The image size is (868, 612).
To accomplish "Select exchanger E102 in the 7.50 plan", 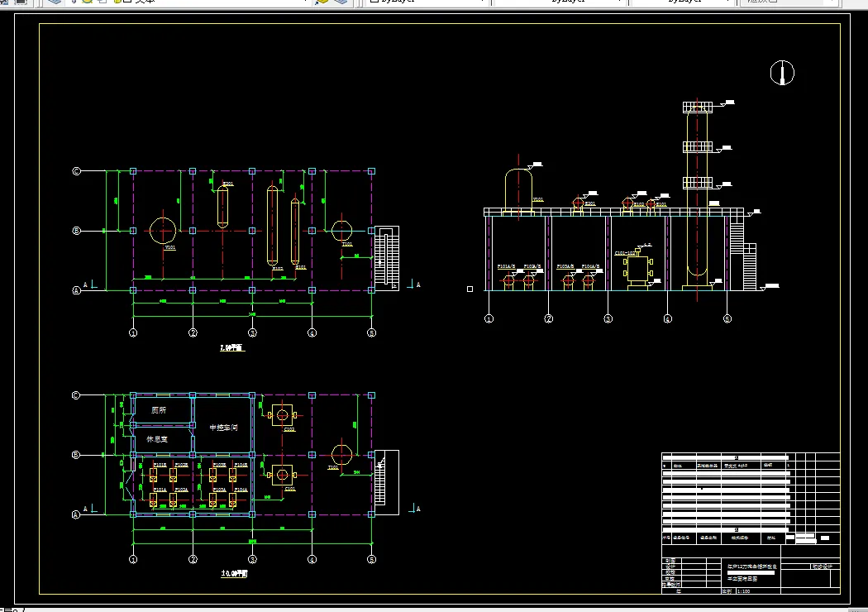I will point(272,226).
